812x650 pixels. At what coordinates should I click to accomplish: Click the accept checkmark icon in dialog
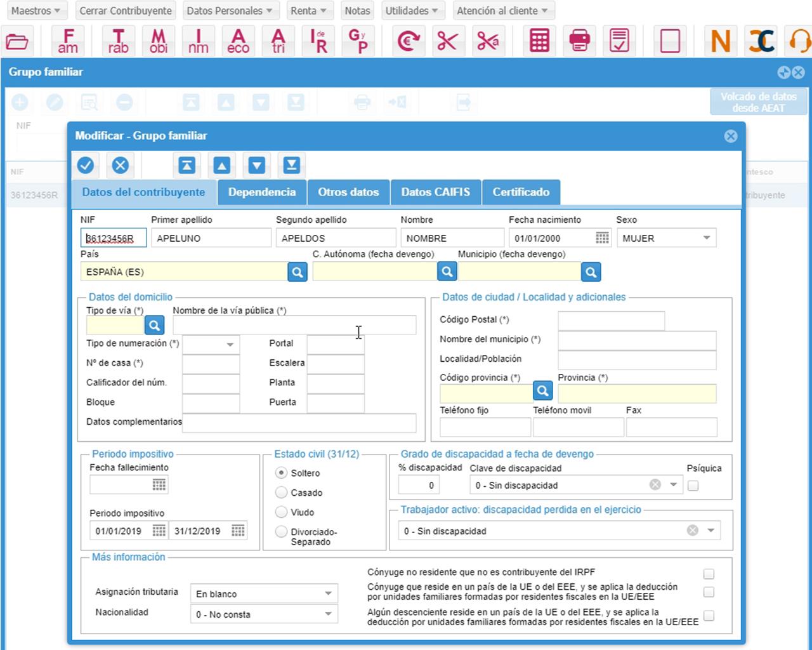86,166
